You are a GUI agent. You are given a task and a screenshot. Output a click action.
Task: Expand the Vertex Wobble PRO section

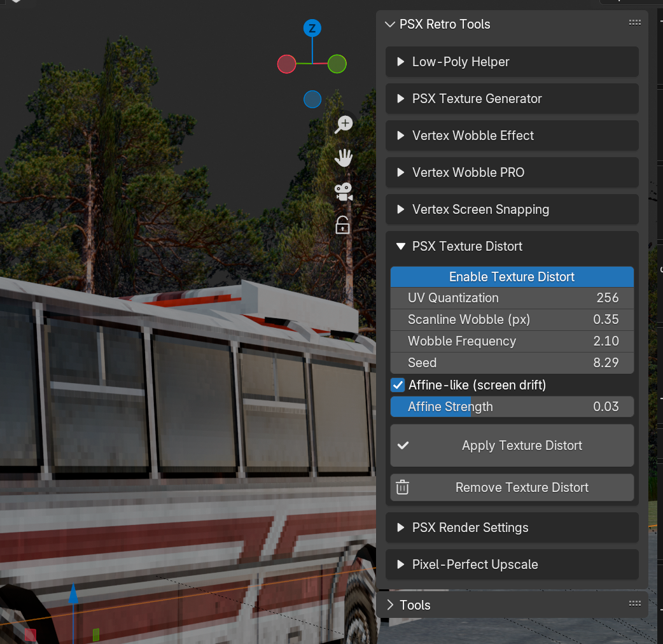coord(512,172)
